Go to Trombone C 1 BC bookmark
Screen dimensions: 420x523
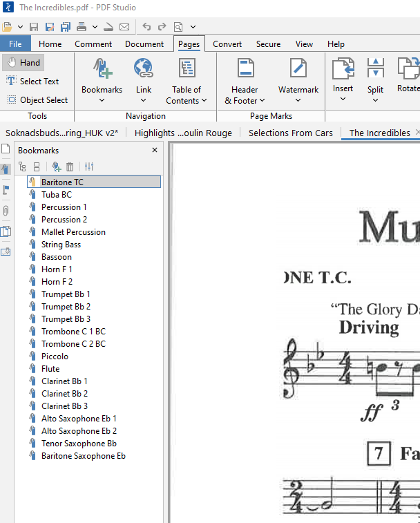pos(73,331)
